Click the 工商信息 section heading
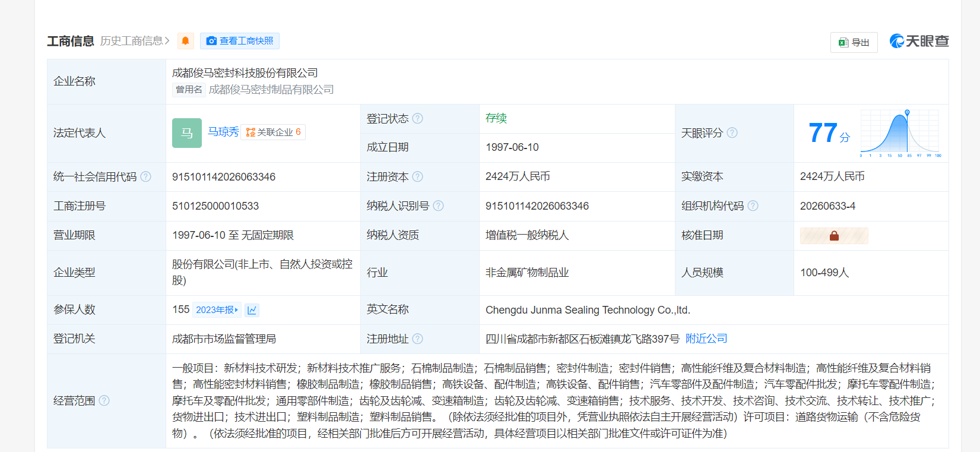Viewport: 980px width, 452px height. point(71,41)
